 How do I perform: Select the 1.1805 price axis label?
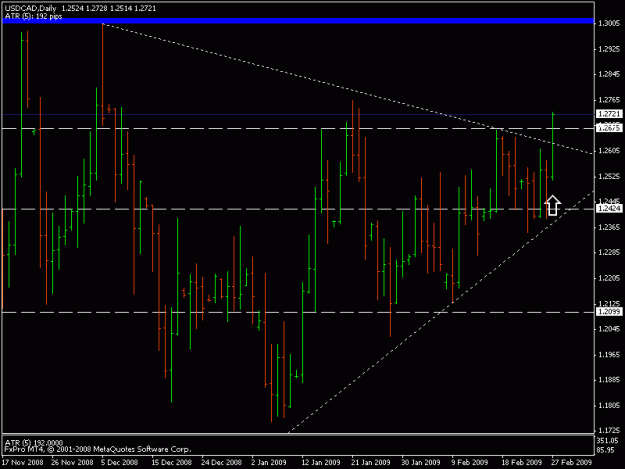click(x=609, y=406)
